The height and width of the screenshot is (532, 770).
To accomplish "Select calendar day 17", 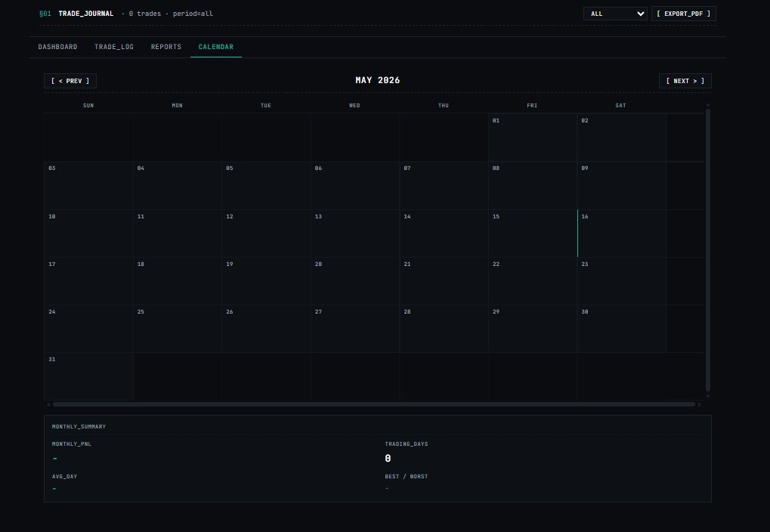I will (88, 281).
